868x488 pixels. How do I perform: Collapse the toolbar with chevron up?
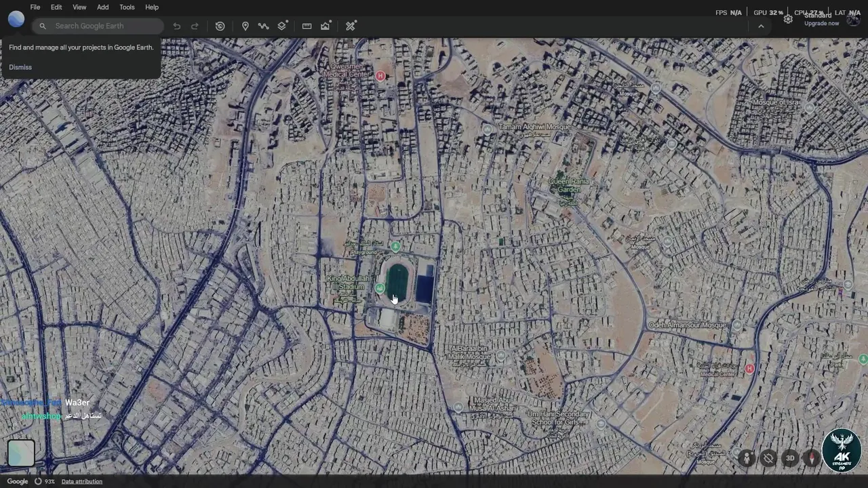(761, 26)
